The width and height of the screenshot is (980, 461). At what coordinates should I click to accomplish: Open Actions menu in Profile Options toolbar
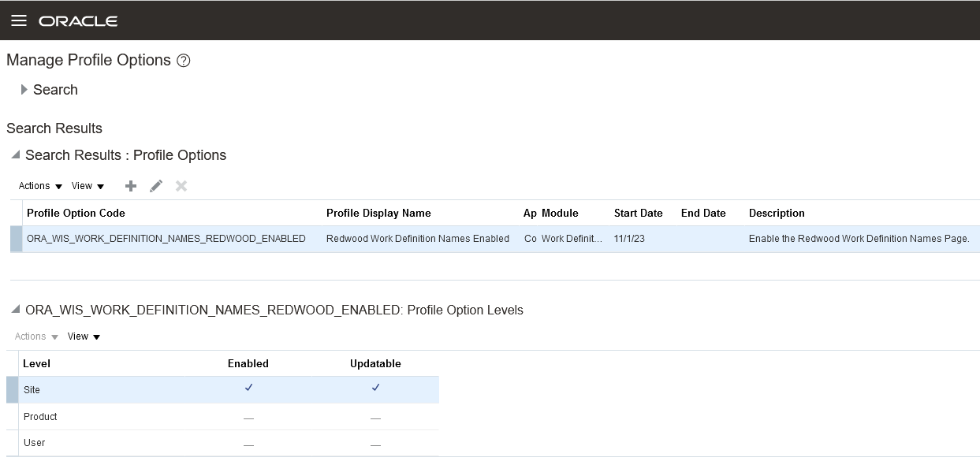[x=40, y=186]
